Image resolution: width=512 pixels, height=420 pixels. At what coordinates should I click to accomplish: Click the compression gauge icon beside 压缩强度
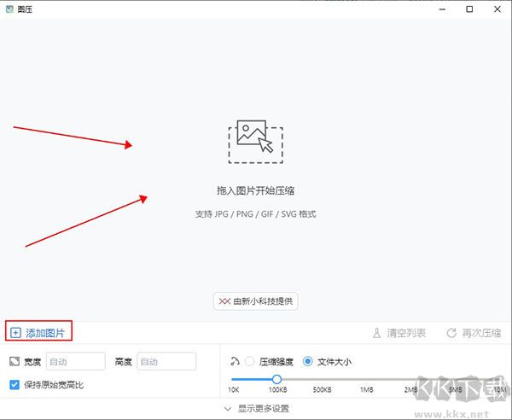(x=236, y=361)
